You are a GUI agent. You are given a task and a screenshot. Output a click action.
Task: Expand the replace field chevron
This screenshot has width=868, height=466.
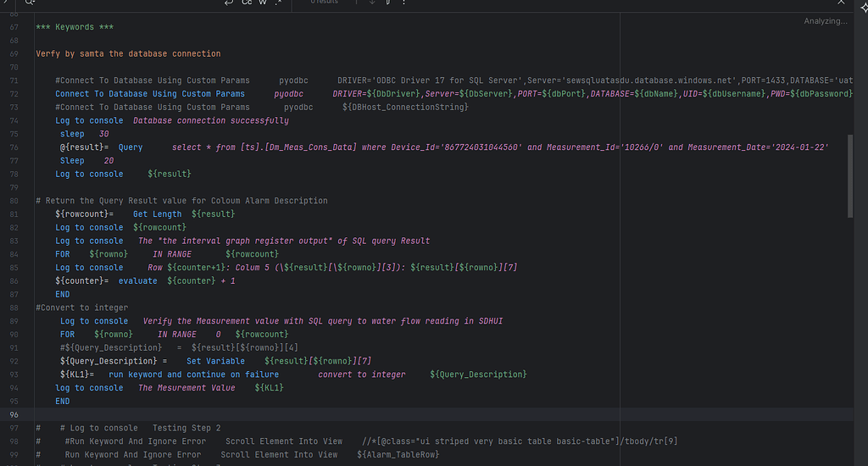click(4, 3)
